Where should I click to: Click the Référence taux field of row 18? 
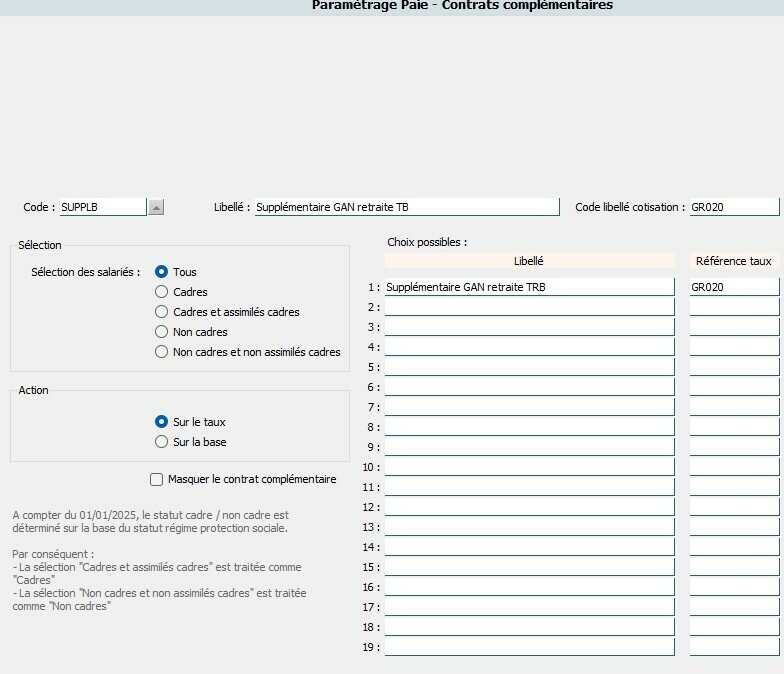coord(734,627)
